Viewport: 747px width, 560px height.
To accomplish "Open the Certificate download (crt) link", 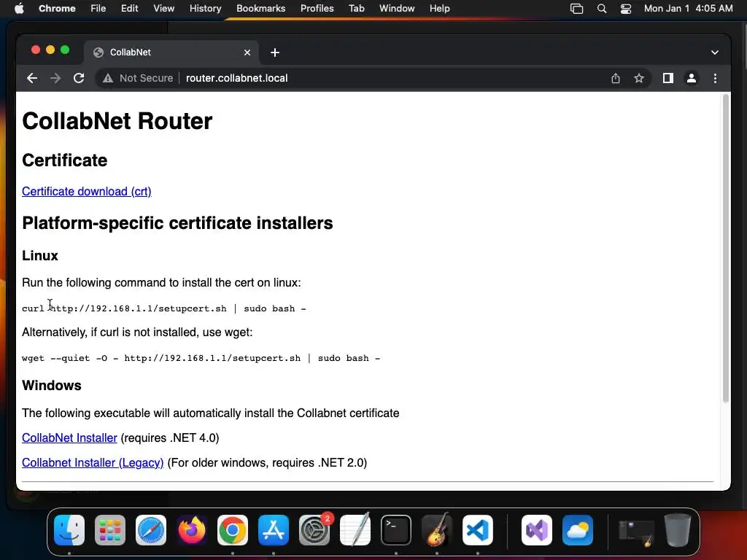I will pyautogui.click(x=87, y=192).
